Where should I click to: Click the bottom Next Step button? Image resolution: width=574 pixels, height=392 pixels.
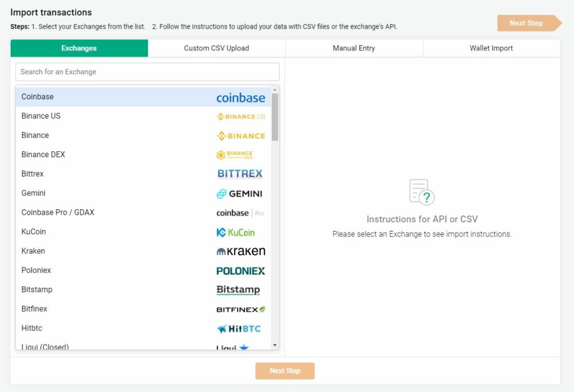(x=285, y=371)
